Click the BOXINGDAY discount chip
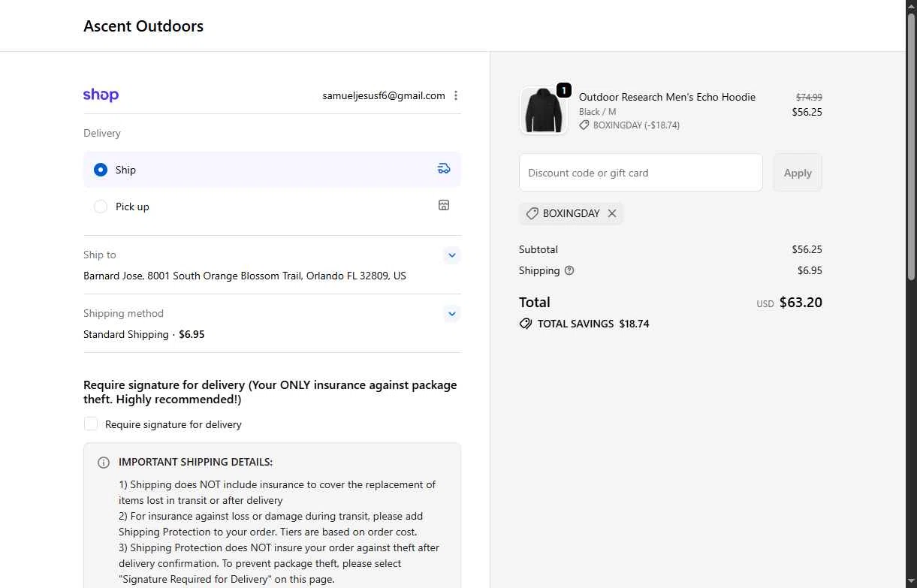Screen dimensions: 917x588 tap(571, 213)
